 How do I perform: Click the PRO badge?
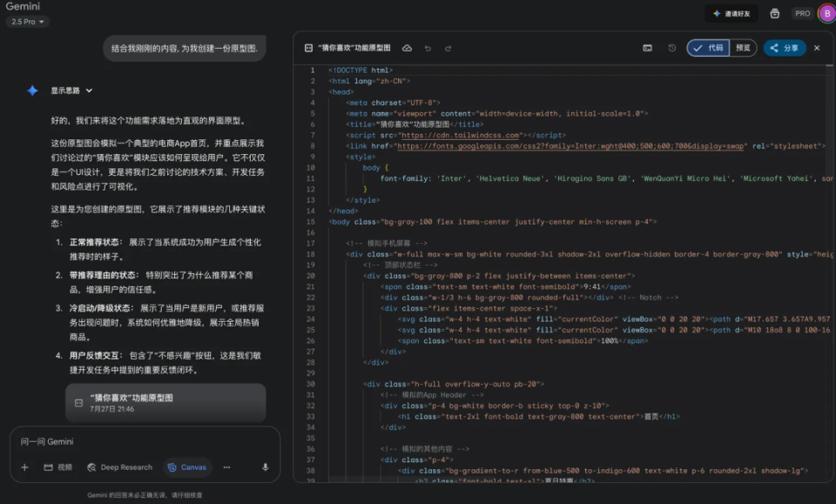click(802, 14)
